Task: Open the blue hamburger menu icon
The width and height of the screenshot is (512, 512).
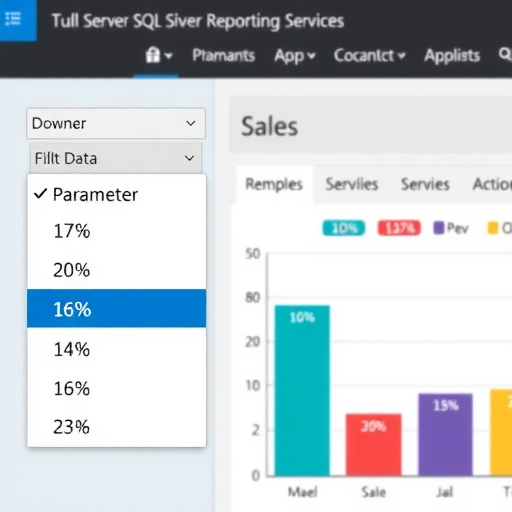Action: [x=13, y=19]
